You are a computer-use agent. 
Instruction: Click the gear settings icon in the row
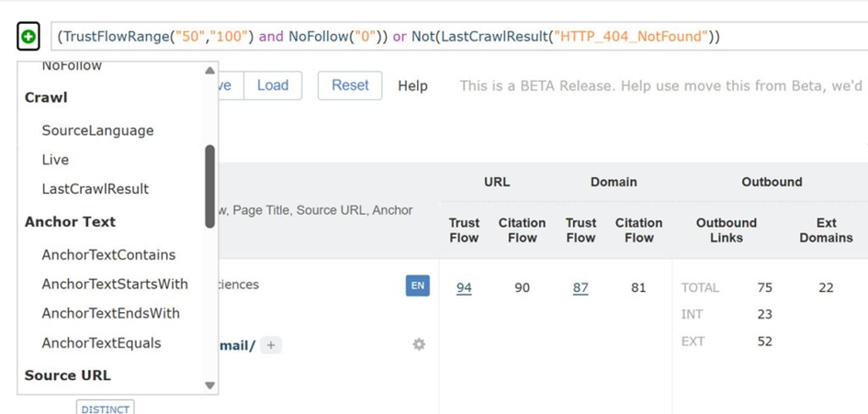(419, 344)
